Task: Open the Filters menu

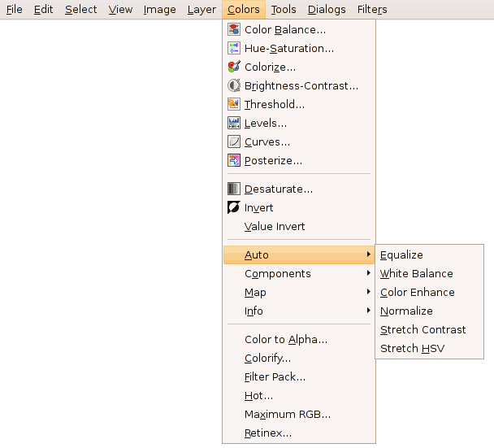Action: point(372,10)
